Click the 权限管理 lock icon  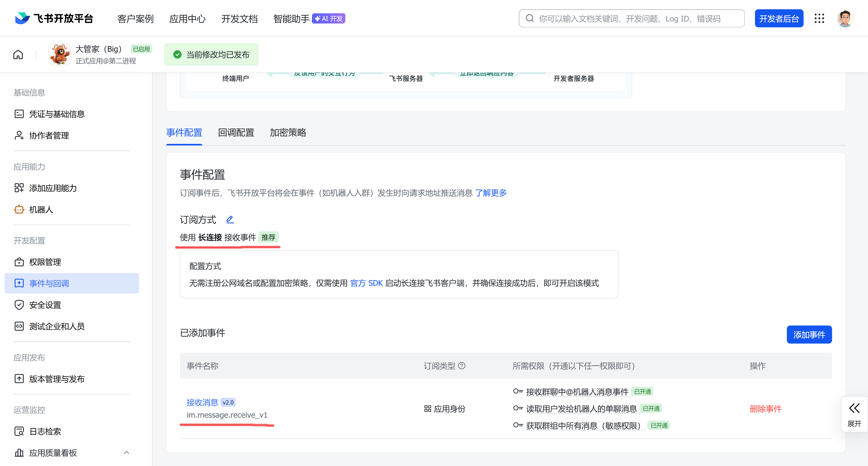[x=19, y=262]
